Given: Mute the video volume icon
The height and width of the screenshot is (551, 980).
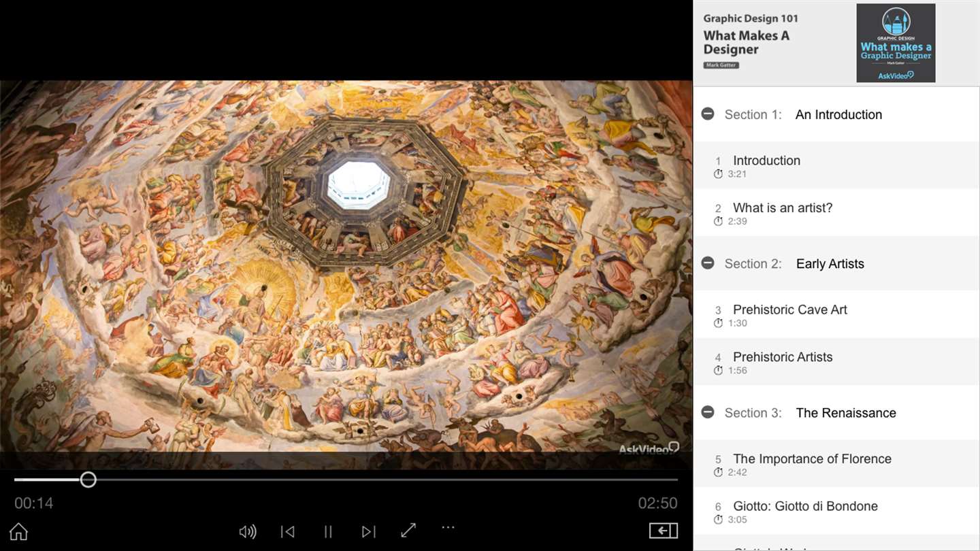Looking at the screenshot, I should pos(248,531).
